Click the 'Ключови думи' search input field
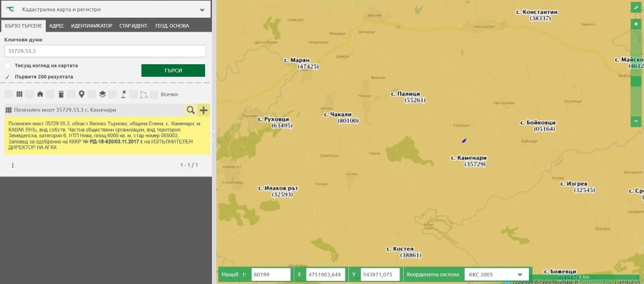 (105, 51)
